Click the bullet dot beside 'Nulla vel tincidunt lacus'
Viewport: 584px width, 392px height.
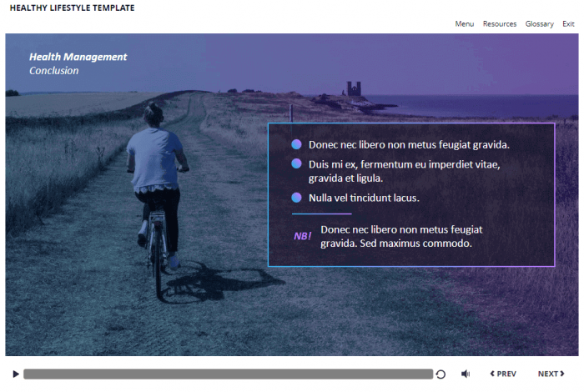click(x=296, y=198)
